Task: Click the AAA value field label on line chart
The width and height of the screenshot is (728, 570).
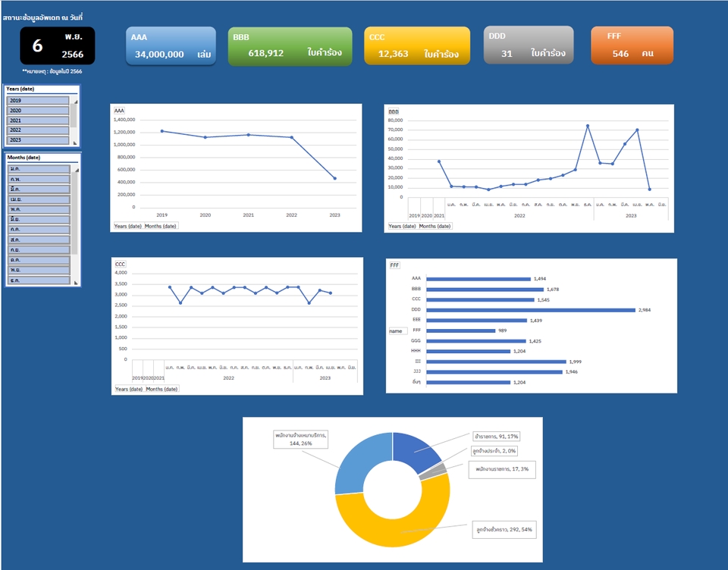Action: (119, 111)
